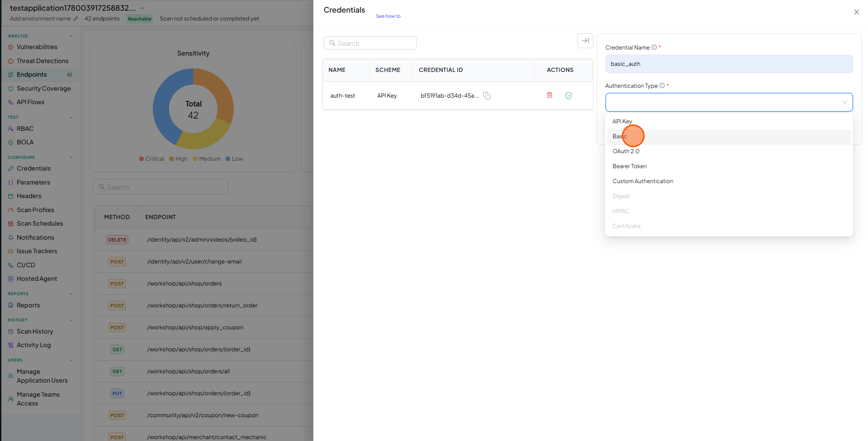Screen dimensions: 868x441
Task: Open Manage Teams Access
Action: [x=38, y=399]
